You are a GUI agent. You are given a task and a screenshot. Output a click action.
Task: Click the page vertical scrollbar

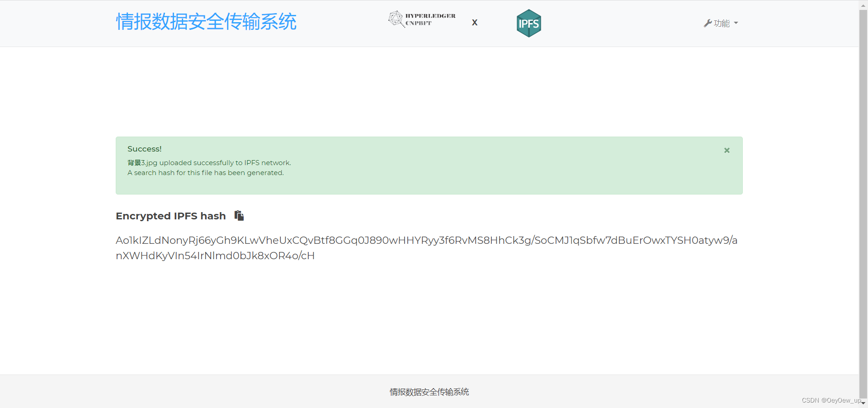coord(863,204)
